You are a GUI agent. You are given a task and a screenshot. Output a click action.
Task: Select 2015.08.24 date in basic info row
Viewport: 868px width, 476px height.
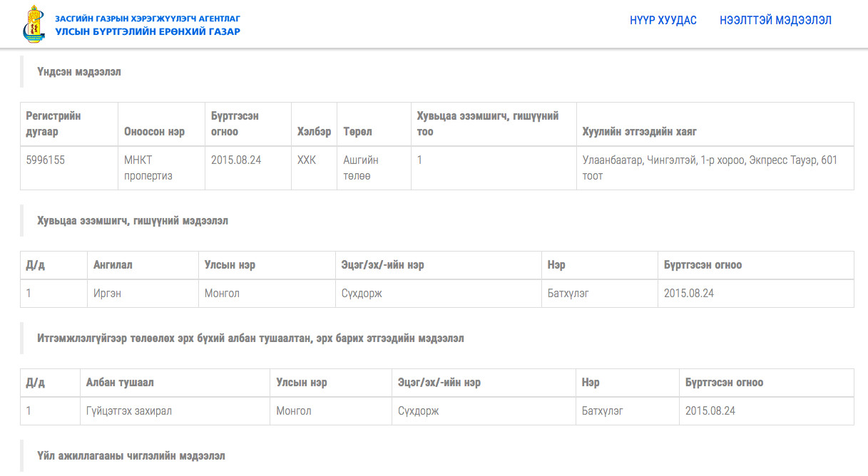coord(248,168)
